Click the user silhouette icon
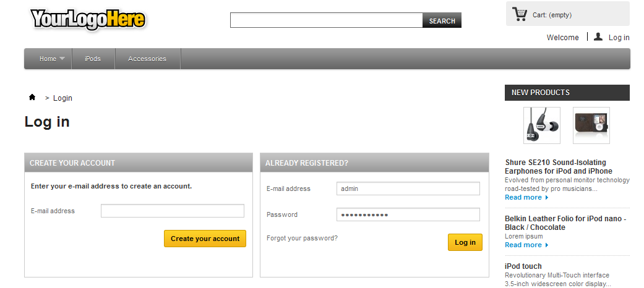The height and width of the screenshot is (288, 644). (598, 37)
